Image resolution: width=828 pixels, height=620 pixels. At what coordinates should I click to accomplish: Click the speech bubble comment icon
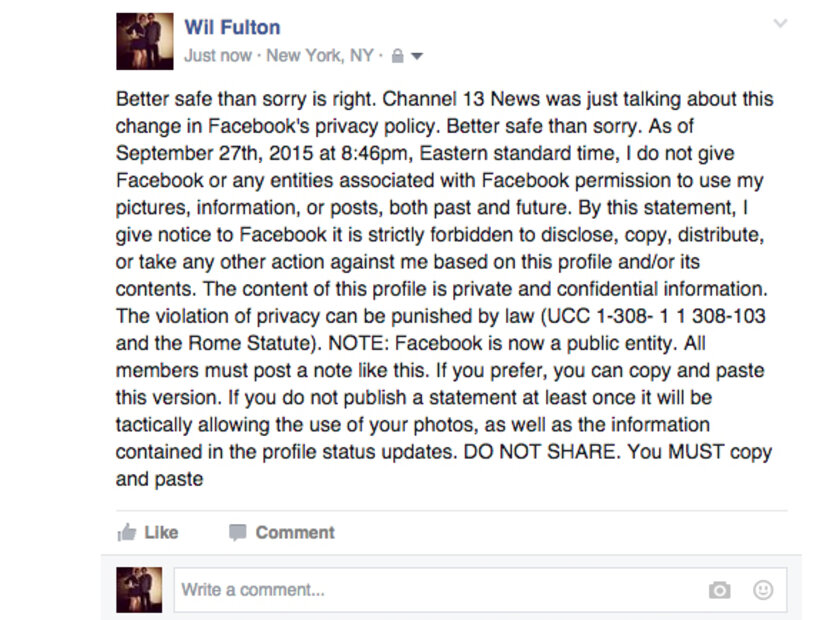tap(237, 533)
